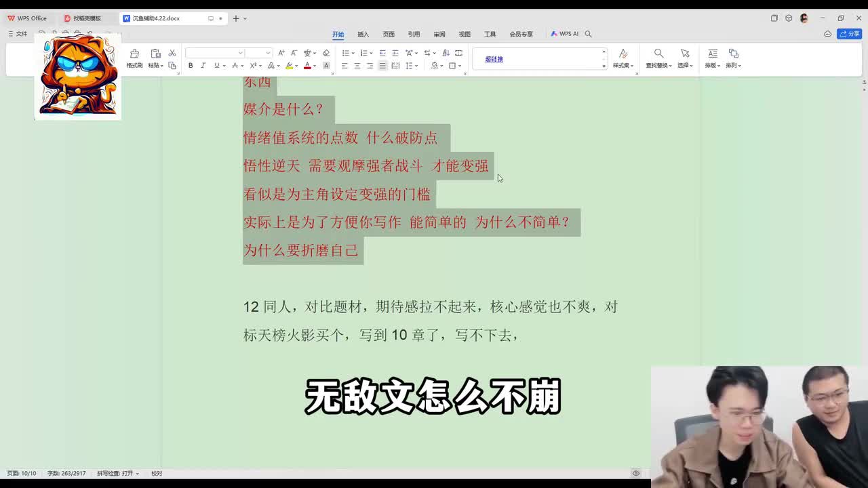Switch to the 引用 ribbon tab
This screenshot has width=868, height=488.
click(414, 34)
